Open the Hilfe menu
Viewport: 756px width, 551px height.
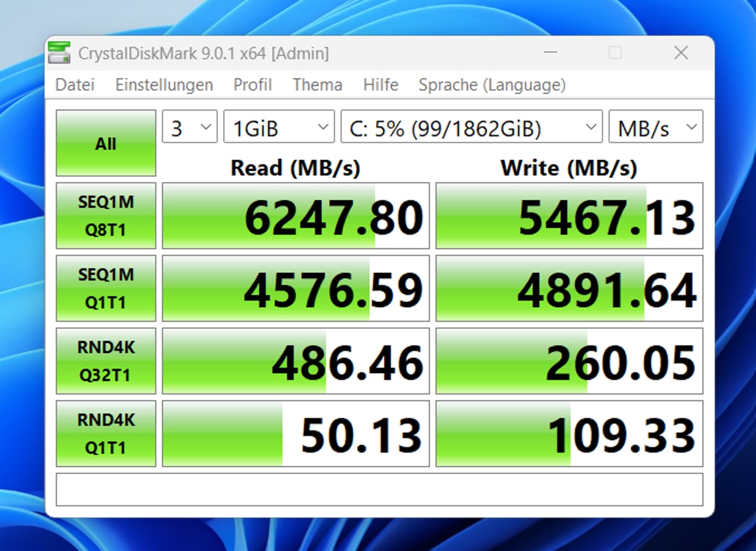tap(381, 85)
